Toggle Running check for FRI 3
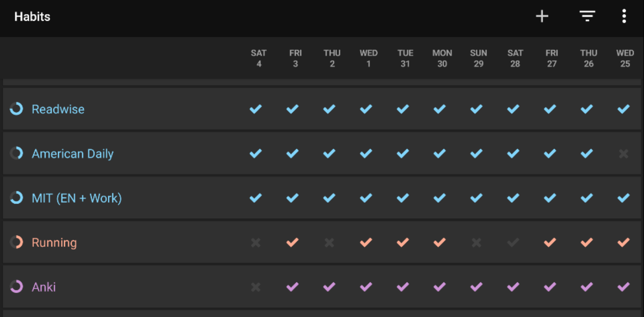 pos(292,242)
